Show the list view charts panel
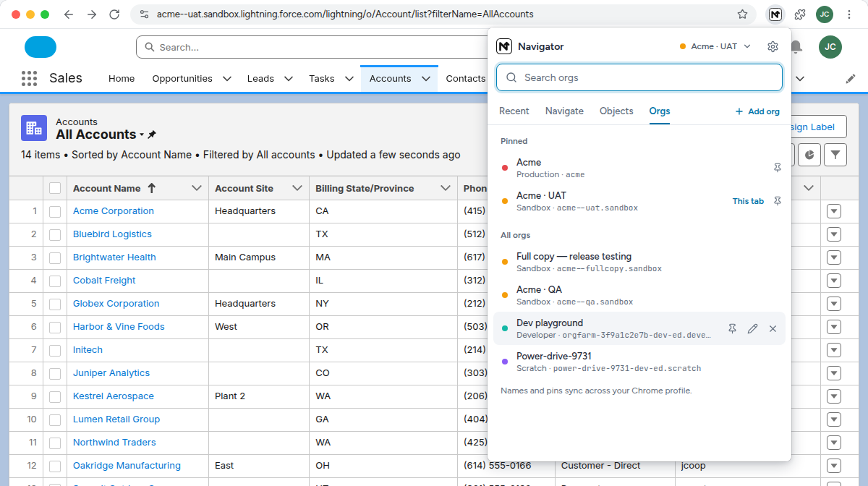Viewport: 868px width, 486px height. point(809,154)
